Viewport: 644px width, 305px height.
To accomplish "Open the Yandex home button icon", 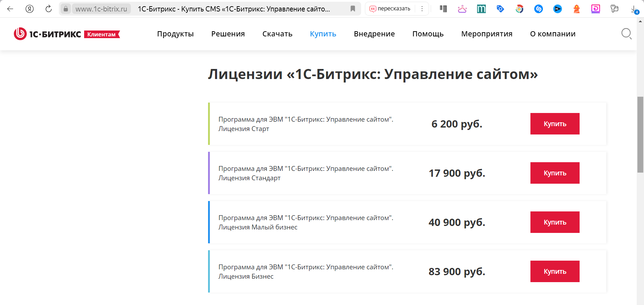I will (x=30, y=9).
